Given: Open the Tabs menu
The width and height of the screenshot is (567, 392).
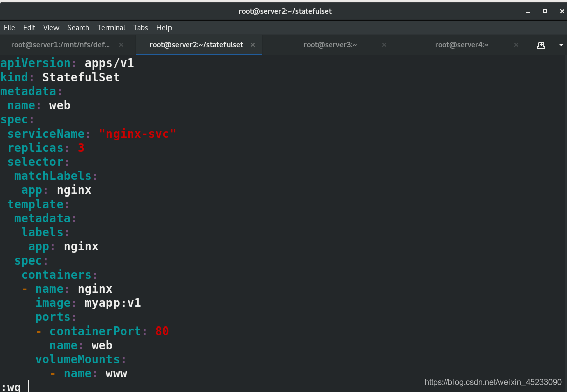Looking at the screenshot, I should [140, 27].
